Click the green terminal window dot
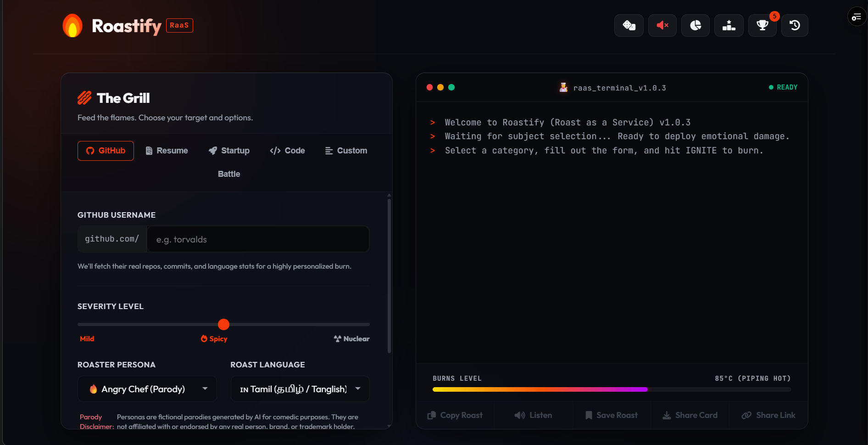 [x=451, y=87]
